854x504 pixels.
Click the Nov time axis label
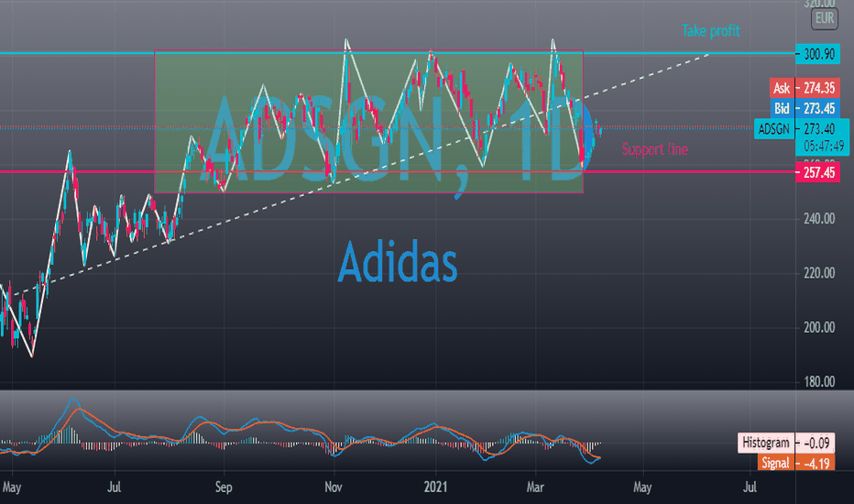click(334, 487)
